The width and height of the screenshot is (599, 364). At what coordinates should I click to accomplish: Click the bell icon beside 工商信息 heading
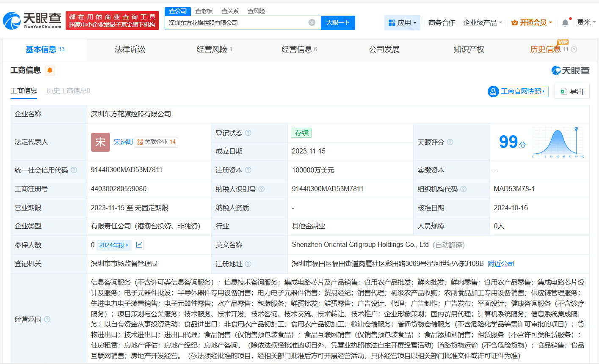[x=50, y=70]
